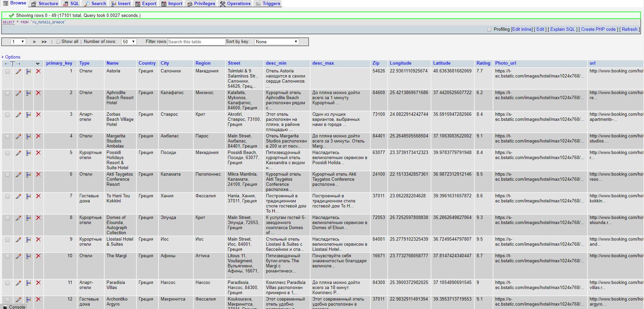Delete row 4 Margarita Studios Ambelas

pyautogui.click(x=38, y=136)
